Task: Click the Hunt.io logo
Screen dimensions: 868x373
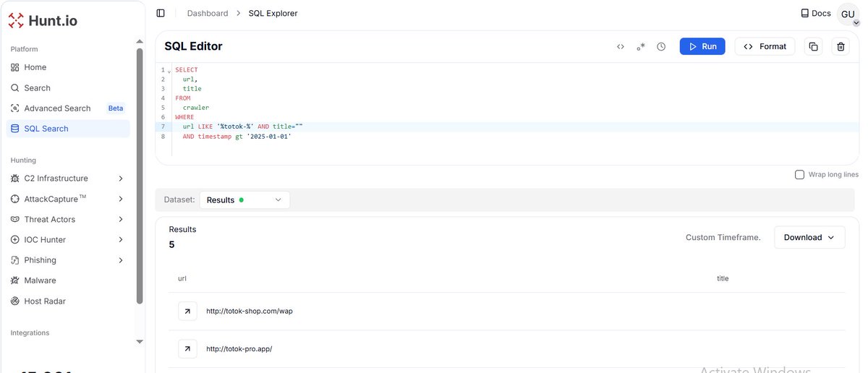Action: pos(43,21)
